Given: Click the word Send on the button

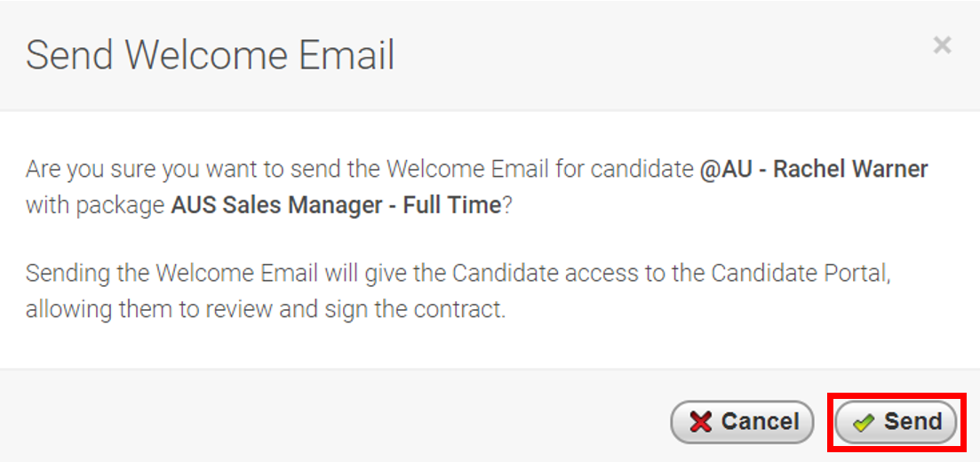Looking at the screenshot, I should 913,421.
